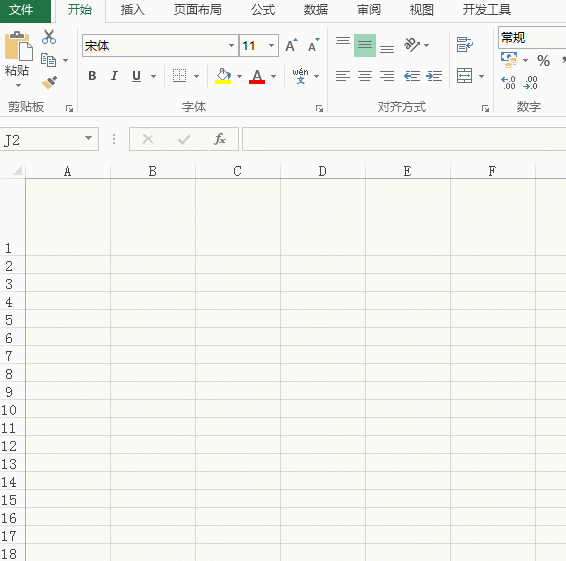Open font settings dialog launcher
The height and width of the screenshot is (561, 566).
point(319,108)
